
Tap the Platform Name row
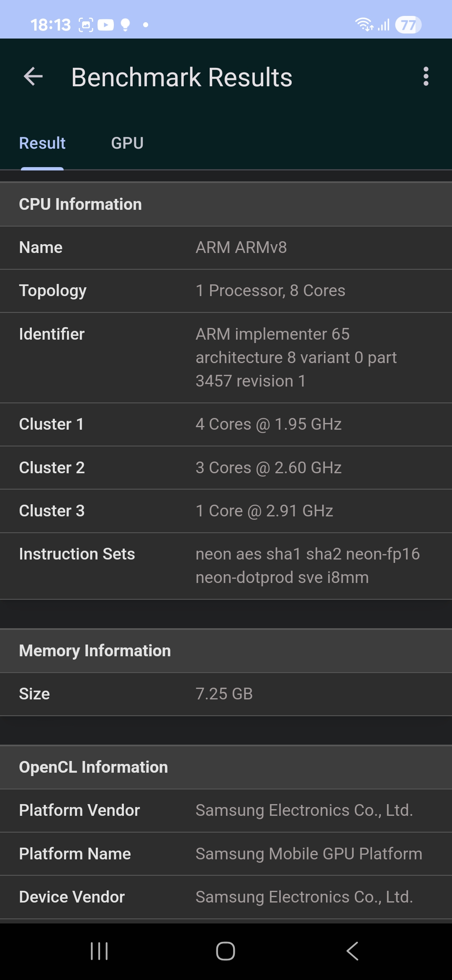tap(226, 854)
